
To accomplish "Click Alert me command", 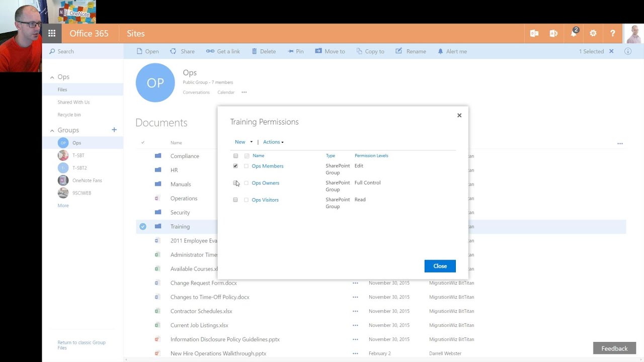I will click(452, 51).
